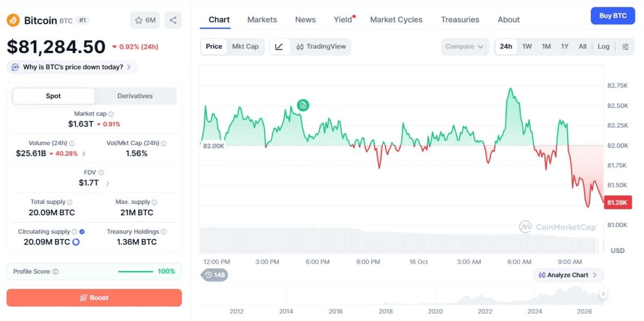Open the Market Cycles tab

point(396,20)
